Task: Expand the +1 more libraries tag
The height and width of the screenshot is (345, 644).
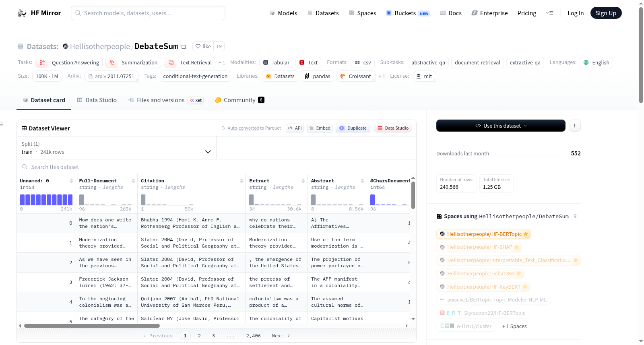Action: (x=382, y=76)
